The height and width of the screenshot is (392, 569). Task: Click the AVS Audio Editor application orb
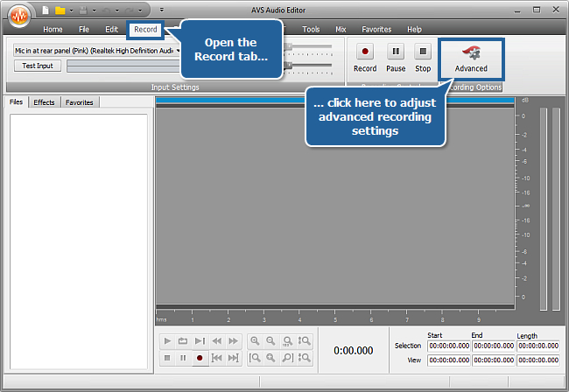[19, 16]
